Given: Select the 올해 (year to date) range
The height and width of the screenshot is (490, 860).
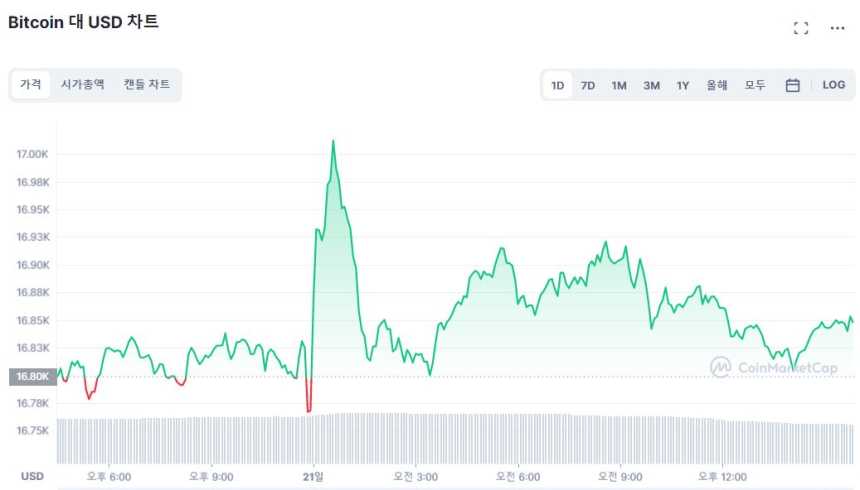Looking at the screenshot, I should coord(717,86).
